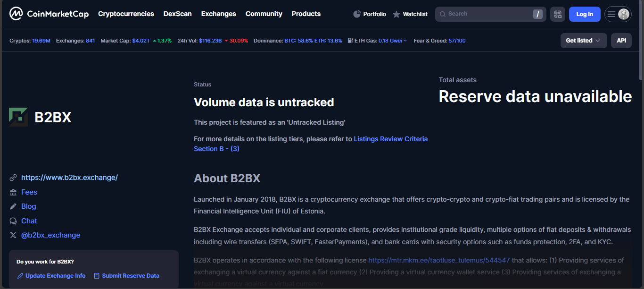This screenshot has height=289, width=644.
Task: Click the QR code scan icon
Action: (557, 14)
